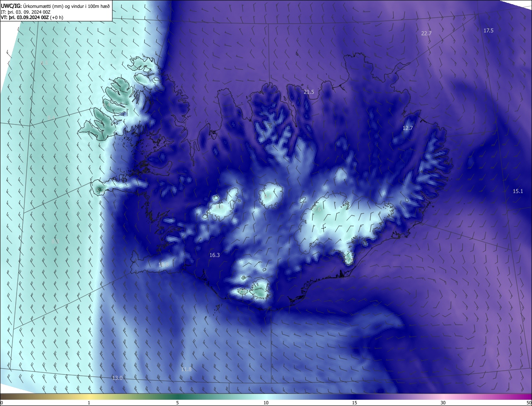Click the "0" tick on the color scale
Viewport: 532px width, 406px height.
[x=2, y=403]
